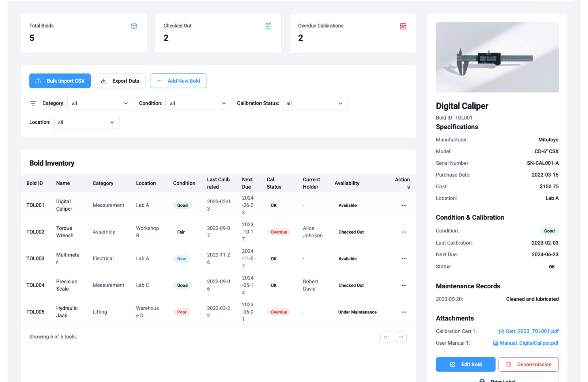Click the Total Bolds cube icon

[134, 26]
